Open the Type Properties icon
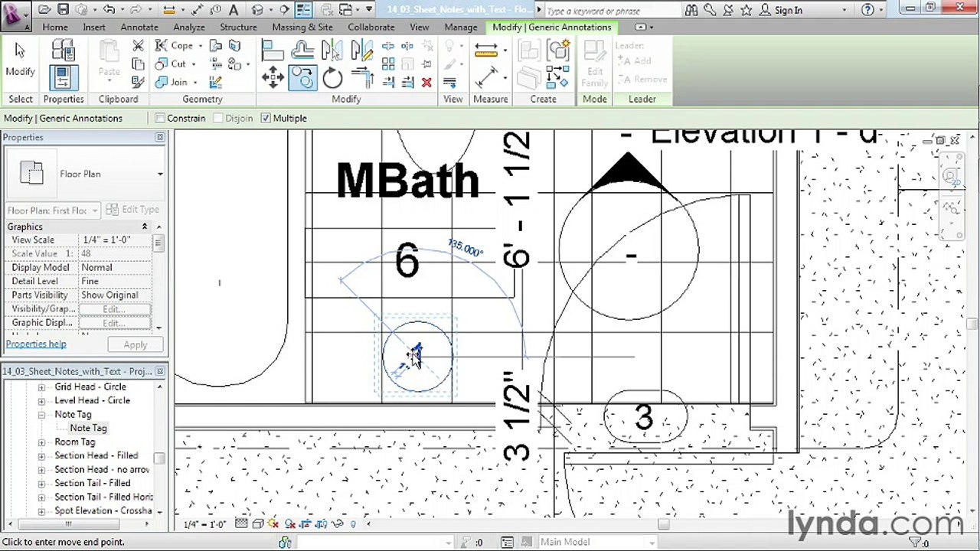Viewport: 980px width, 551px height. point(63,51)
